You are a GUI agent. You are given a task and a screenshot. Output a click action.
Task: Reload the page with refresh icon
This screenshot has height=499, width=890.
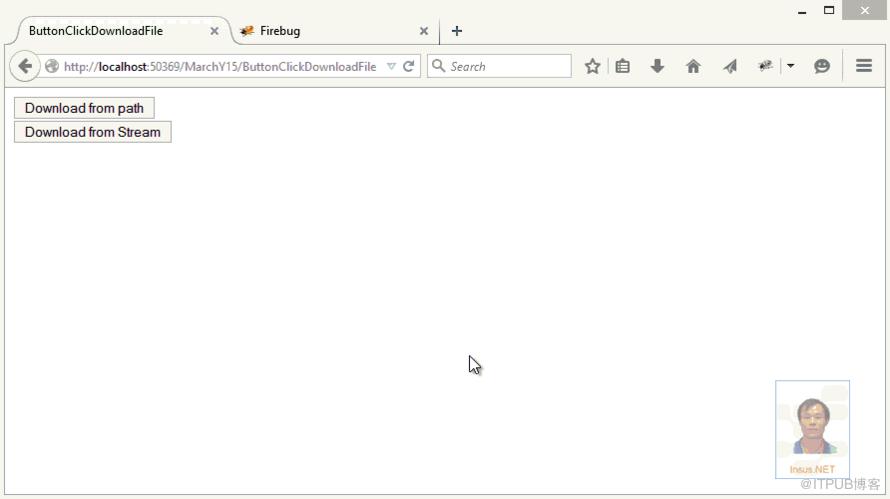coord(408,66)
